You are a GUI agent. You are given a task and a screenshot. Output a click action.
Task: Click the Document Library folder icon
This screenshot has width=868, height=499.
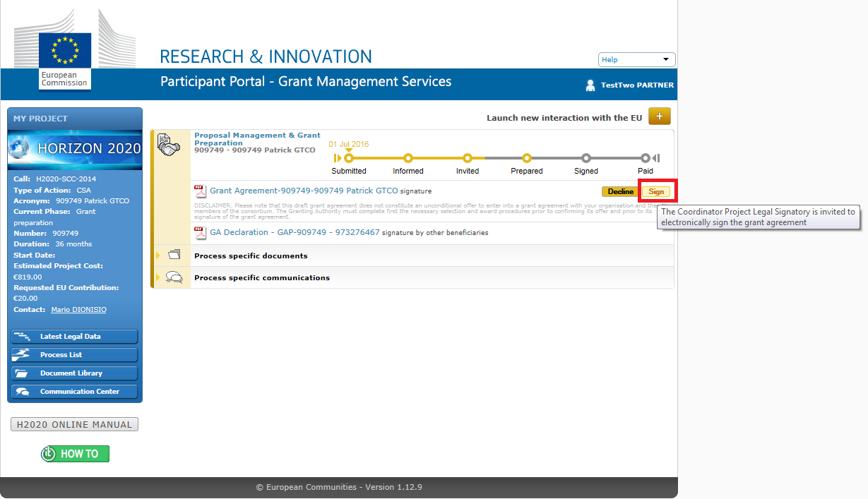23,373
